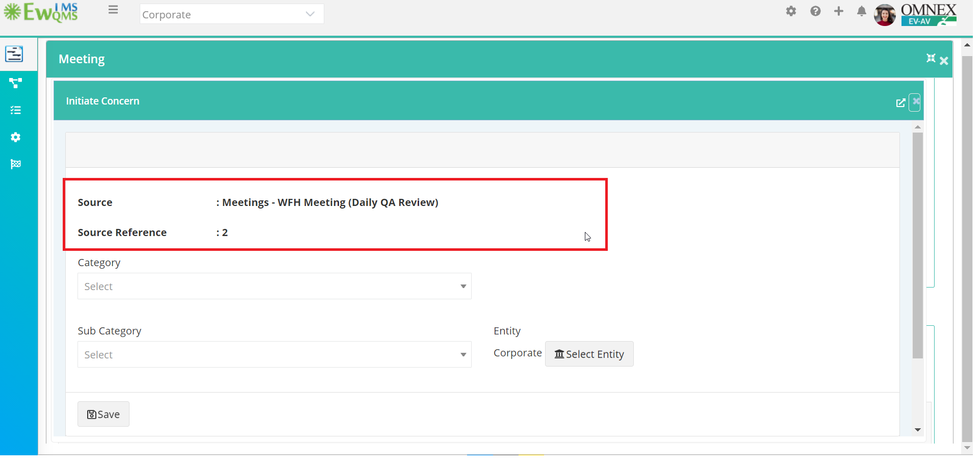Open the help question mark icon
The height and width of the screenshot is (466, 980).
[x=815, y=11]
